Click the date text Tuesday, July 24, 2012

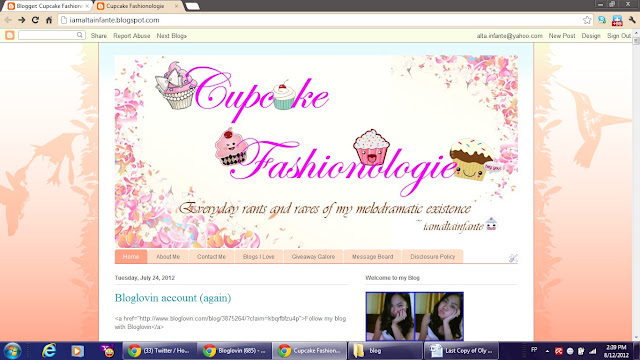144,278
